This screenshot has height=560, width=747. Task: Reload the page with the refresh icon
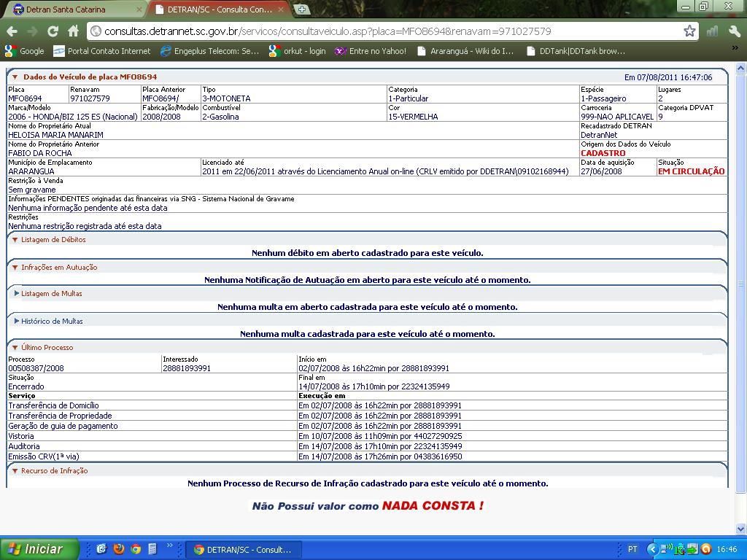point(53,31)
